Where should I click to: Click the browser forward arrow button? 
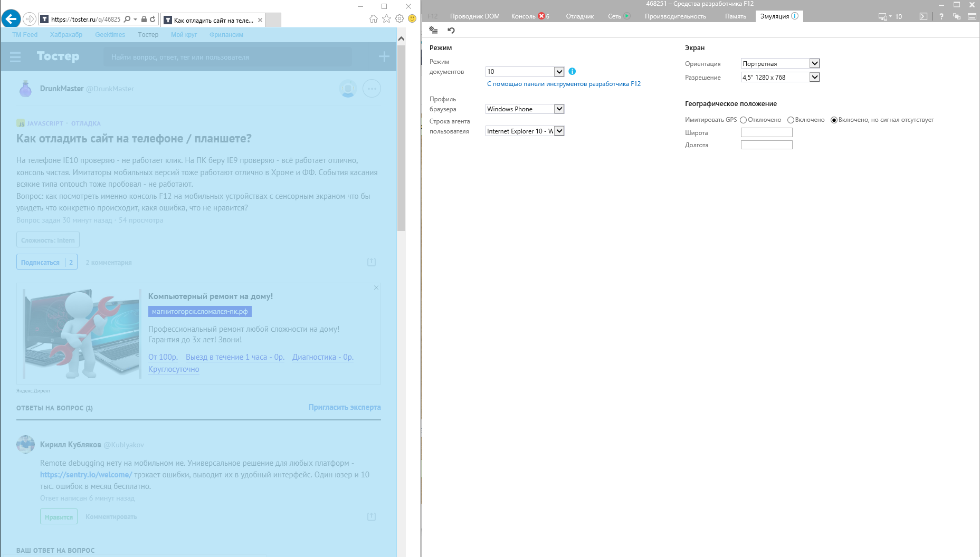(30, 19)
